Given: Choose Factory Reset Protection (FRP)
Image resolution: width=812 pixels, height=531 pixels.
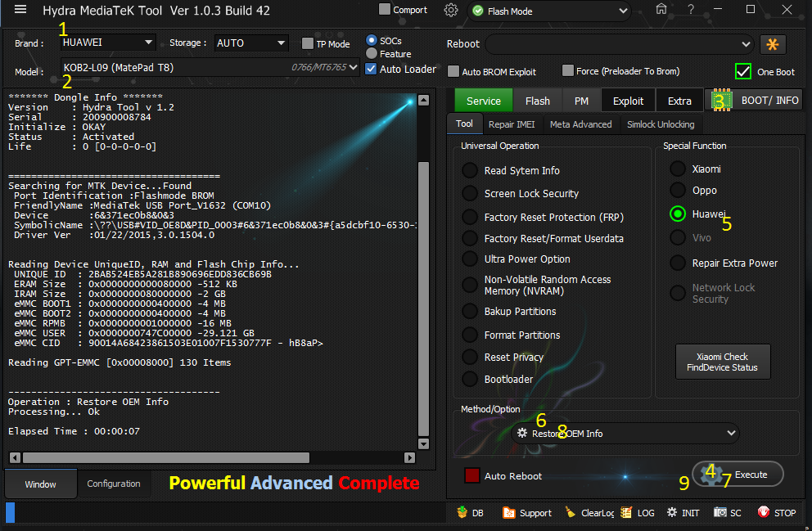Looking at the screenshot, I should click(470, 218).
